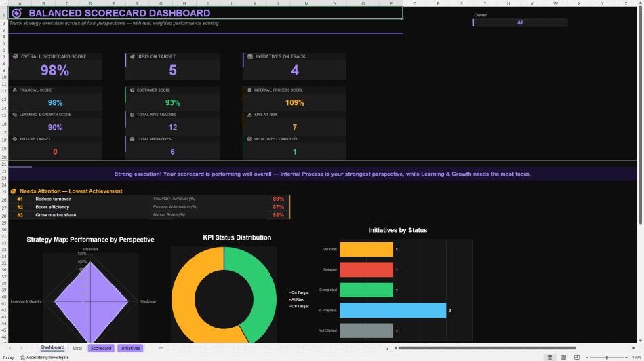Screen dimensions: 644x361
Task: Click the balanced scorecard target logo icon
Action: [x=16, y=13]
